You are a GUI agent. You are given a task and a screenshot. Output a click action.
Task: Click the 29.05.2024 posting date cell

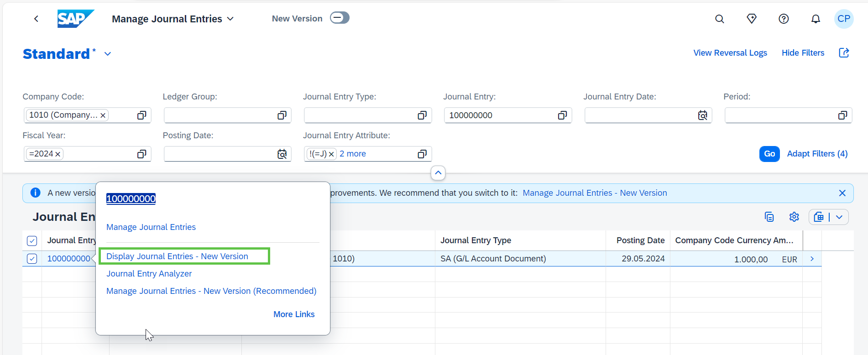(x=638, y=259)
